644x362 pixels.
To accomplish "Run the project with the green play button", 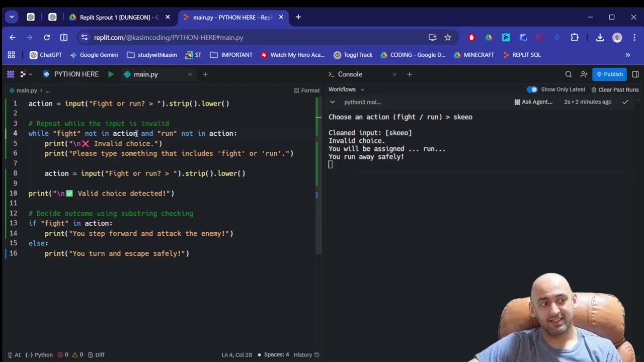I will click(111, 74).
